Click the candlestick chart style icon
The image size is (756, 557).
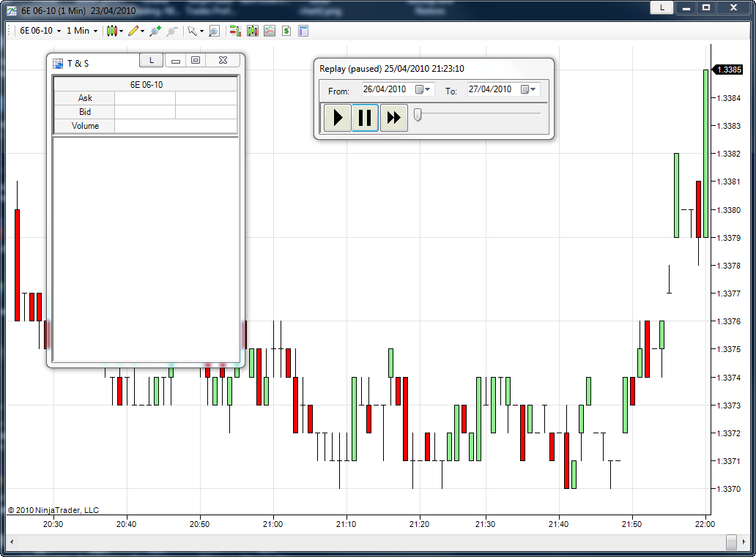[x=112, y=31]
